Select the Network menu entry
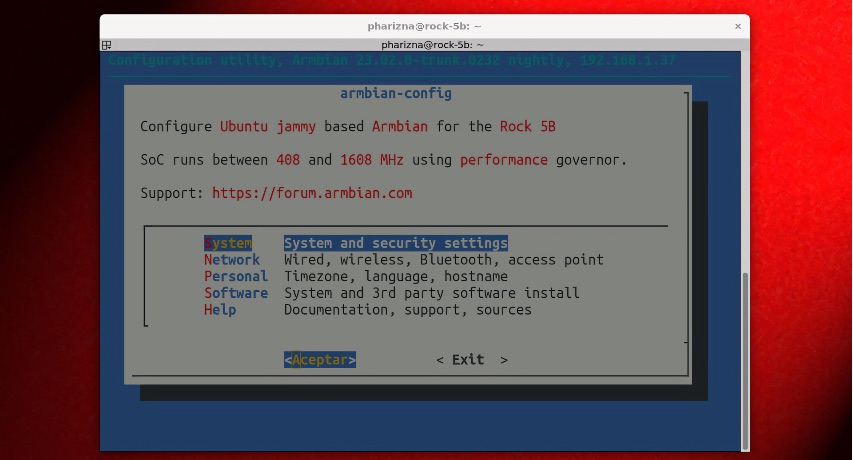 (232, 260)
